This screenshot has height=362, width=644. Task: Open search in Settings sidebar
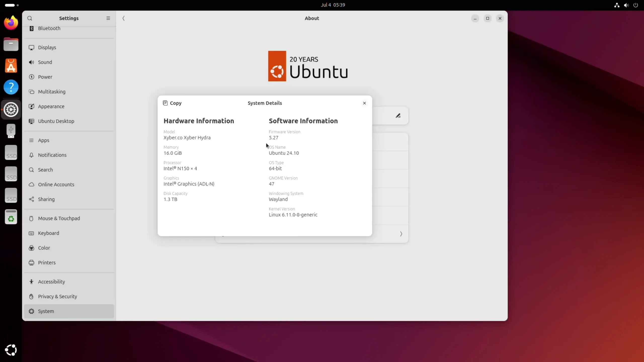pos(30,18)
